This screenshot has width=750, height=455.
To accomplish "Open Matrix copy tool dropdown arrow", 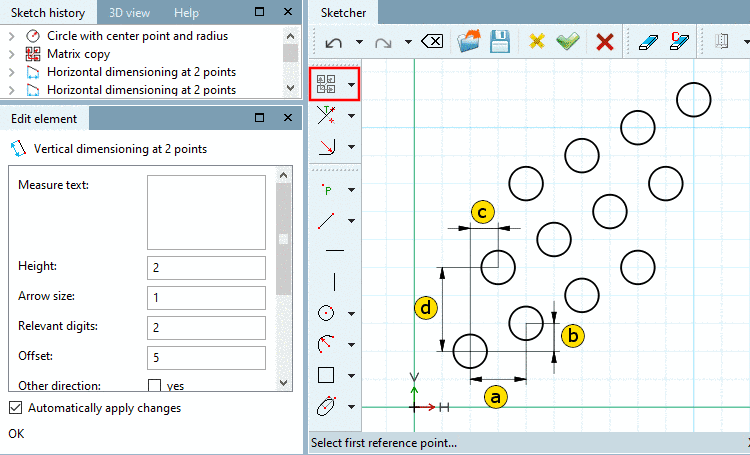I will [352, 85].
